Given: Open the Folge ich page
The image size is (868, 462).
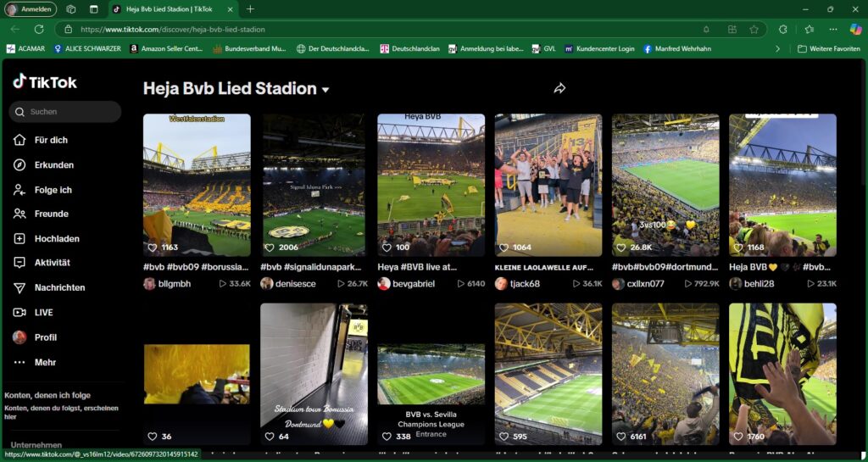Looking at the screenshot, I should coord(53,190).
